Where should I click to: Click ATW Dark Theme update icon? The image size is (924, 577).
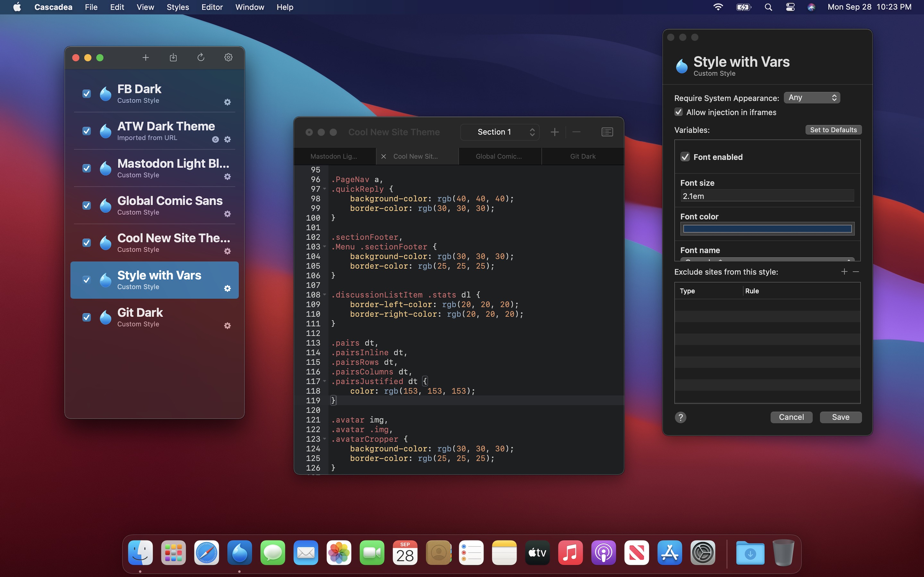[x=215, y=140]
